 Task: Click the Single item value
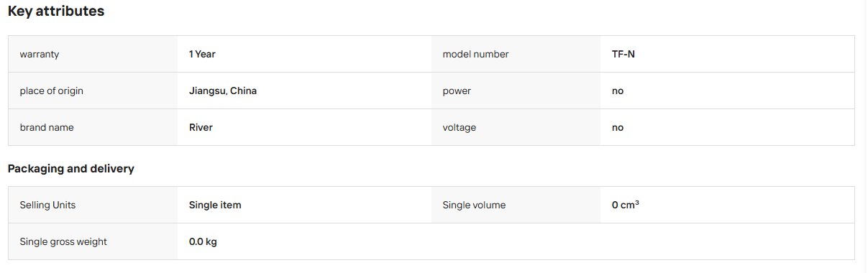coord(215,205)
